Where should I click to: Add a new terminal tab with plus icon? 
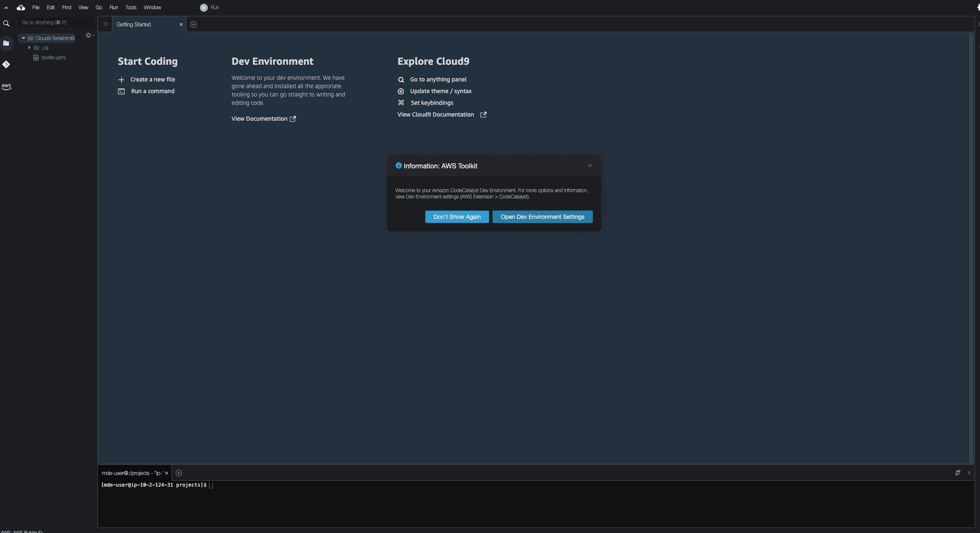(x=179, y=473)
